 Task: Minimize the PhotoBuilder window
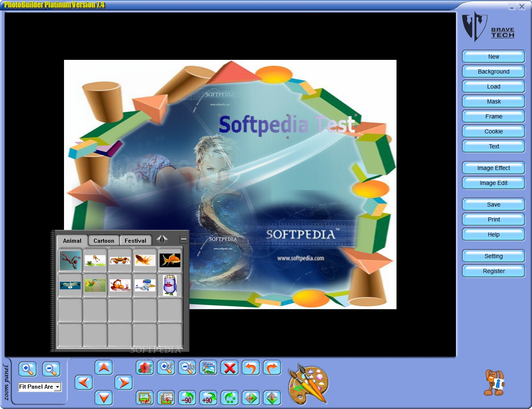(x=512, y=7)
